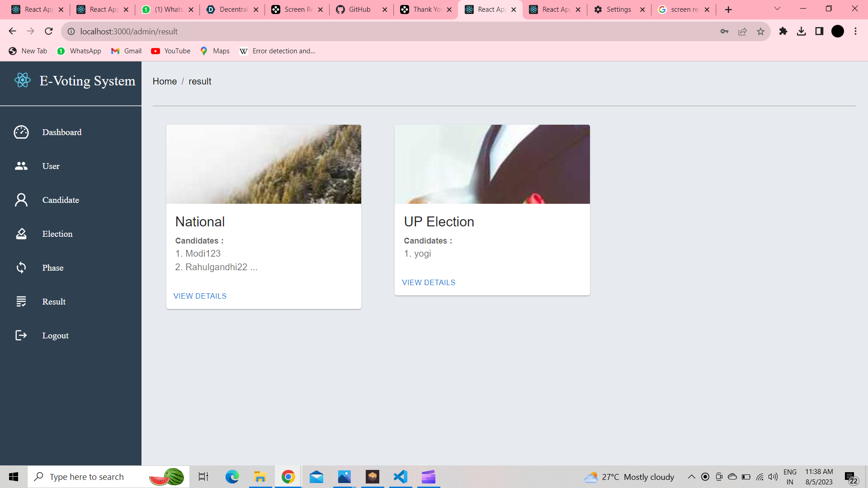Viewport: 868px width, 488px height.
Task: Open the Chrome three-dot menu
Action: (x=855, y=31)
